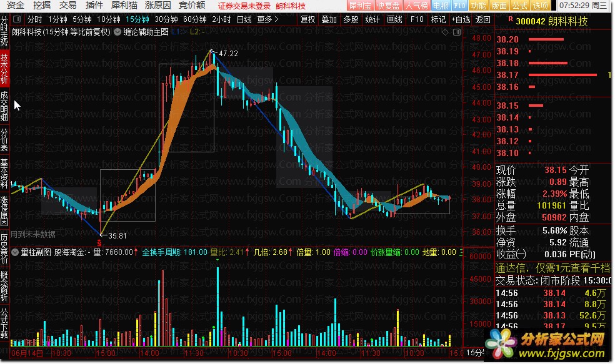Screen dimensions: 615x364
Task: Open the 资金 menu
Action: 15,6
